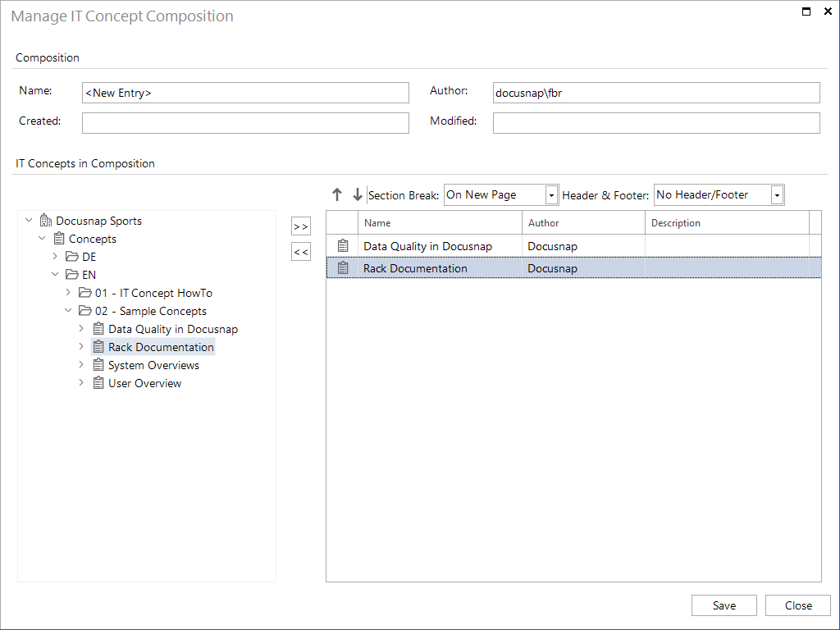Click the Close button
Viewport: 840px width, 630px height.
pos(798,605)
